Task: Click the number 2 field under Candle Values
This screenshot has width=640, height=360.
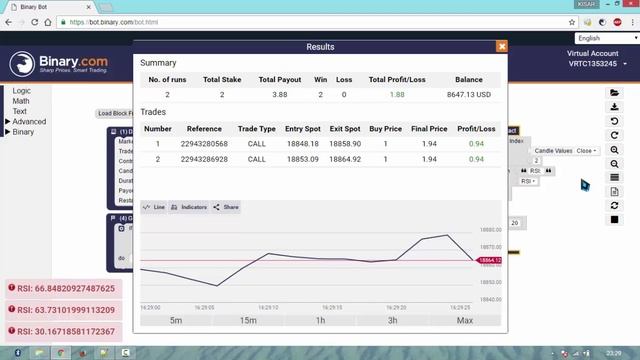Action: (536, 161)
